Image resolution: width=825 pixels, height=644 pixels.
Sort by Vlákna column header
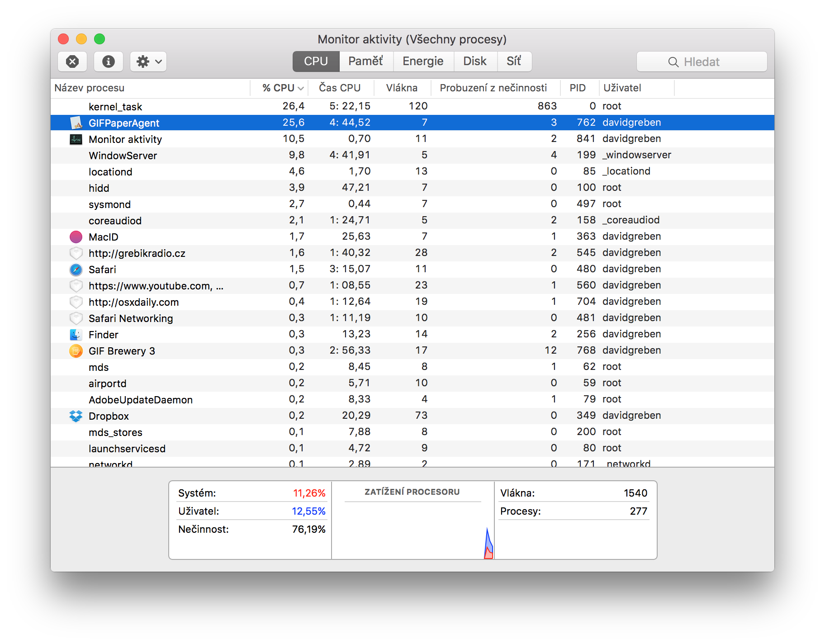(x=403, y=88)
